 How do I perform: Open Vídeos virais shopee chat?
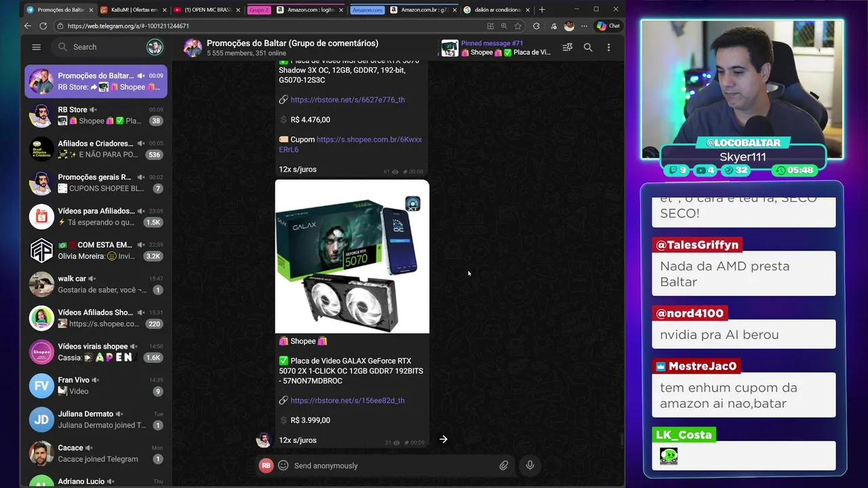96,352
